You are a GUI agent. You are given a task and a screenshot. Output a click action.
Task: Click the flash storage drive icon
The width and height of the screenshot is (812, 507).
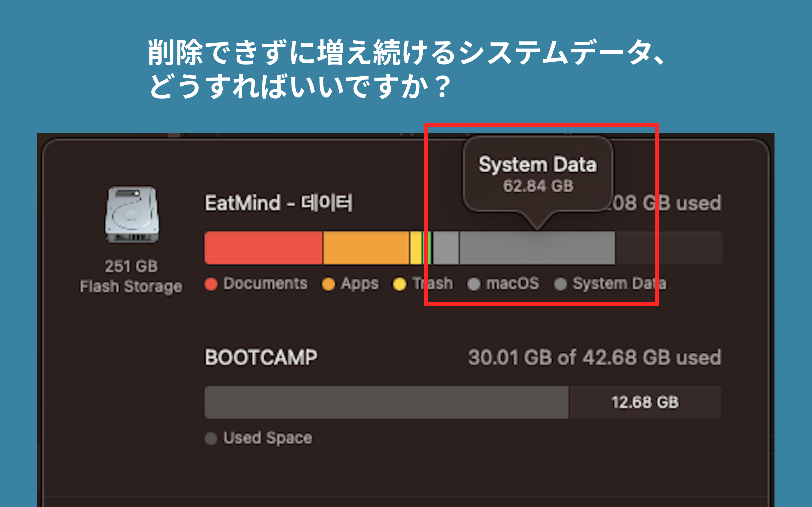[132, 215]
